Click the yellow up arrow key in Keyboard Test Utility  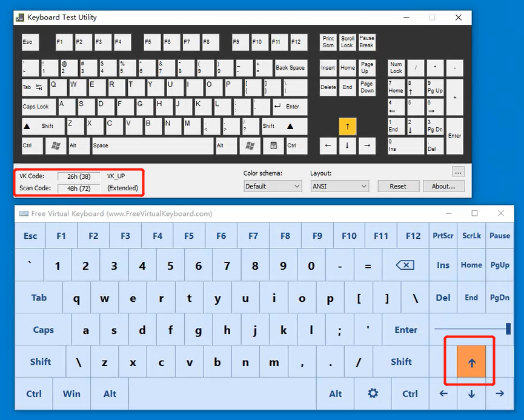pos(347,126)
